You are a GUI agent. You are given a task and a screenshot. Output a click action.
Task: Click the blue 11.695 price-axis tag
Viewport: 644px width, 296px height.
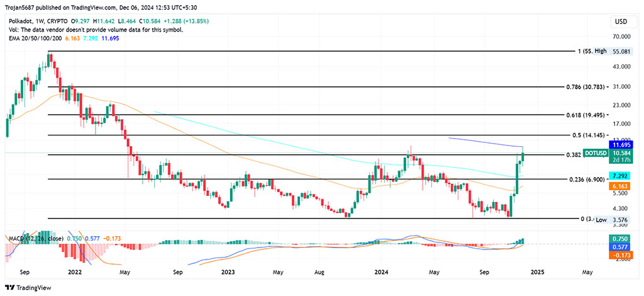click(620, 145)
